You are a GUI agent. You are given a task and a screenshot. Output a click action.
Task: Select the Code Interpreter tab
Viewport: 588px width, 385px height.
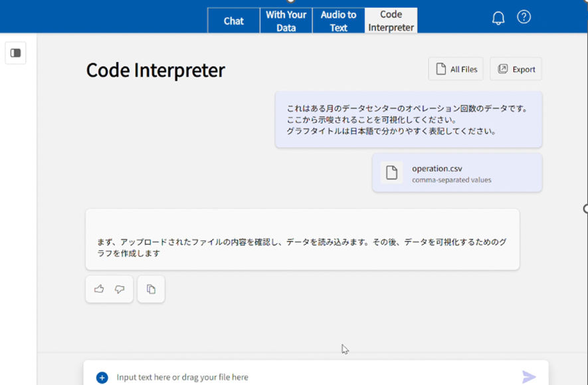pyautogui.click(x=391, y=21)
